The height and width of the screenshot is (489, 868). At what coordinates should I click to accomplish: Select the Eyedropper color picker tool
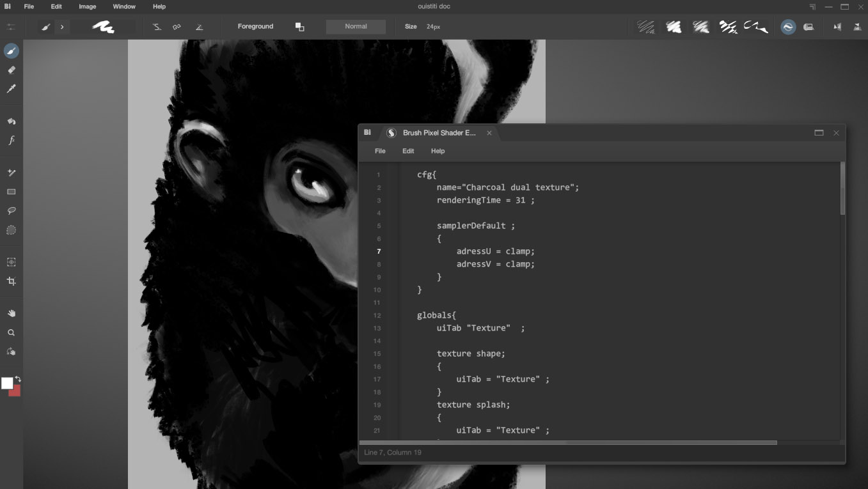pos(12,89)
